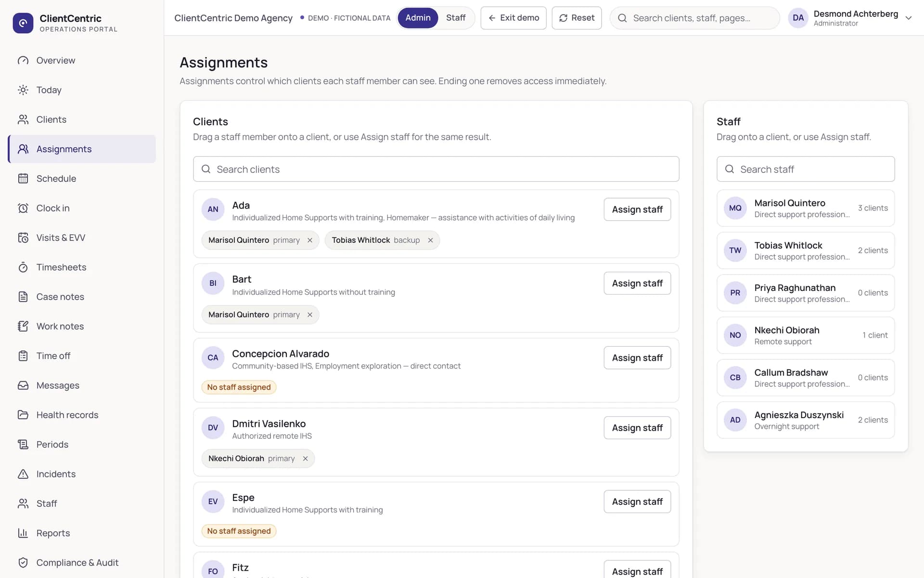The height and width of the screenshot is (578, 924).
Task: Assign staff to Espe
Action: [637, 501]
